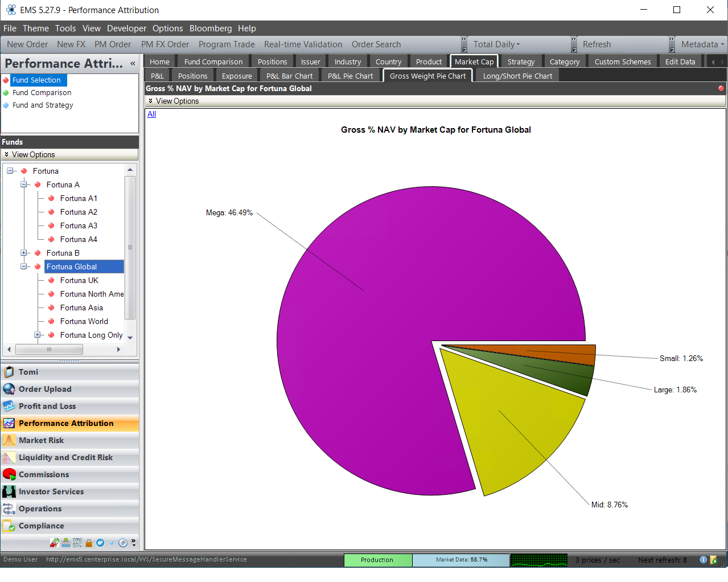Click the Commissions pie chart icon
Viewport: 728px width, 582px height.
click(x=9, y=474)
